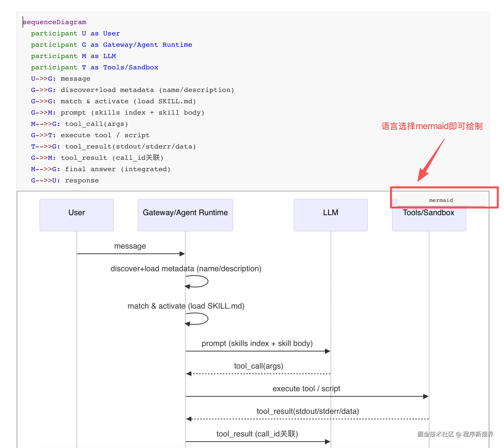The height and width of the screenshot is (448, 504).
Task: Click the 'participant T as Tools/Sandbox' line
Action: [x=94, y=67]
